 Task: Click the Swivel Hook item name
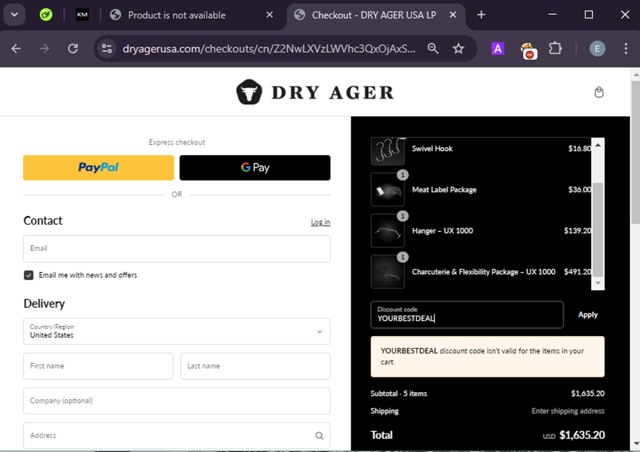432,149
